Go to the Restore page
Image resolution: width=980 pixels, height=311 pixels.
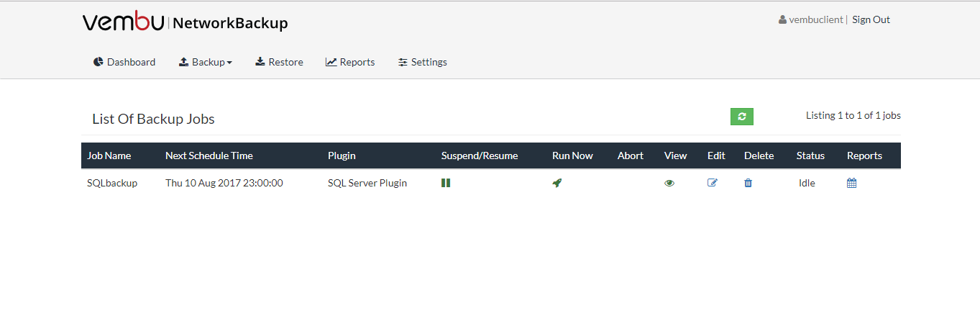279,62
